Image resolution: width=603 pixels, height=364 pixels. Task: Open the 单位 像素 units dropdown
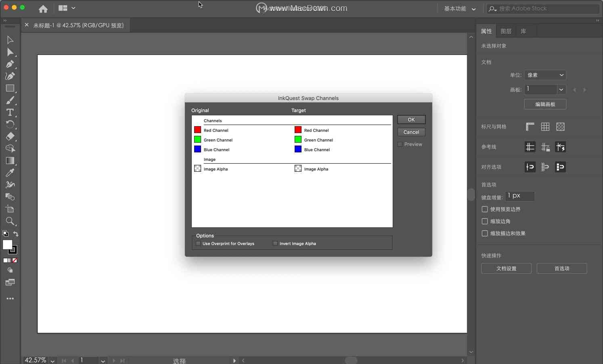545,75
